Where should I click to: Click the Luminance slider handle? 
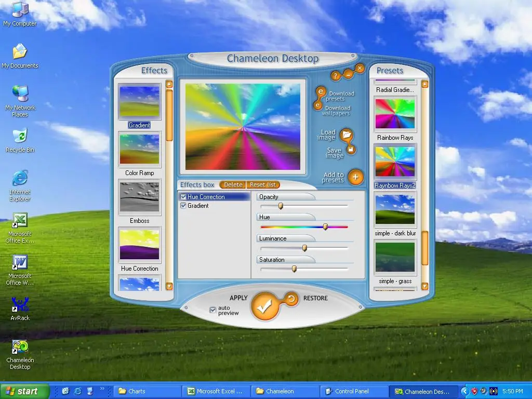[x=304, y=248]
